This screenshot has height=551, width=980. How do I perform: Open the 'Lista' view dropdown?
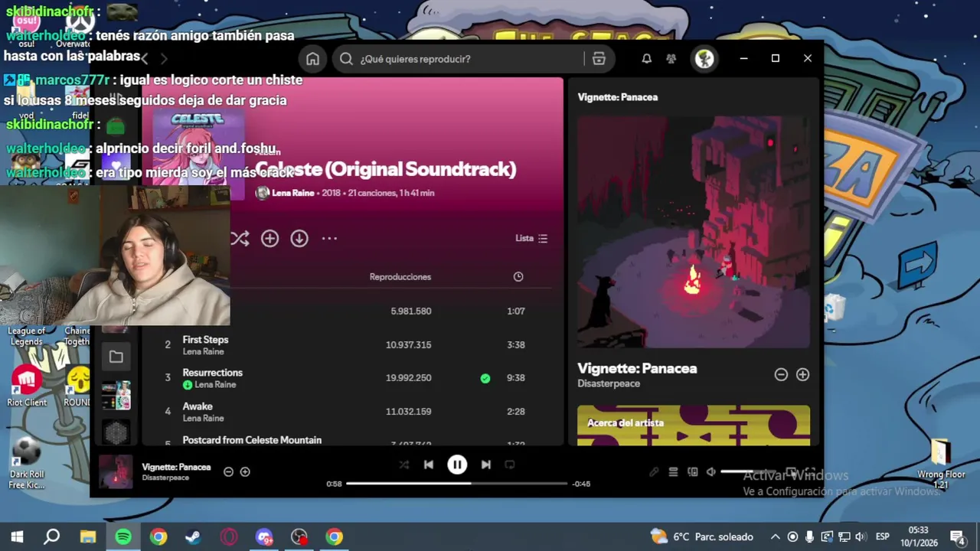531,239
